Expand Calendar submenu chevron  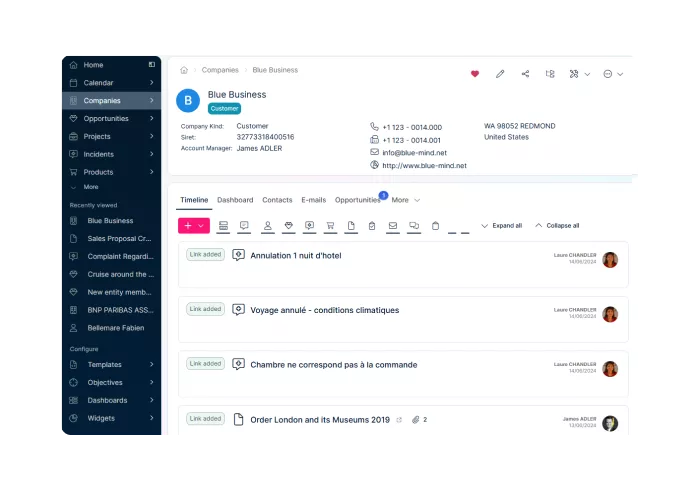152,83
